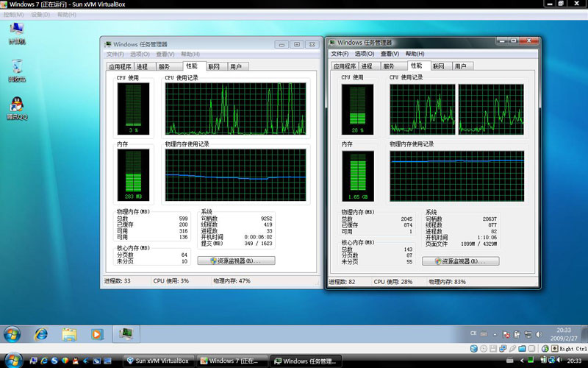Image resolution: width=588 pixels, height=368 pixels.
Task: Click VirtualBox status bar network adapters icon
Action: pos(503,349)
